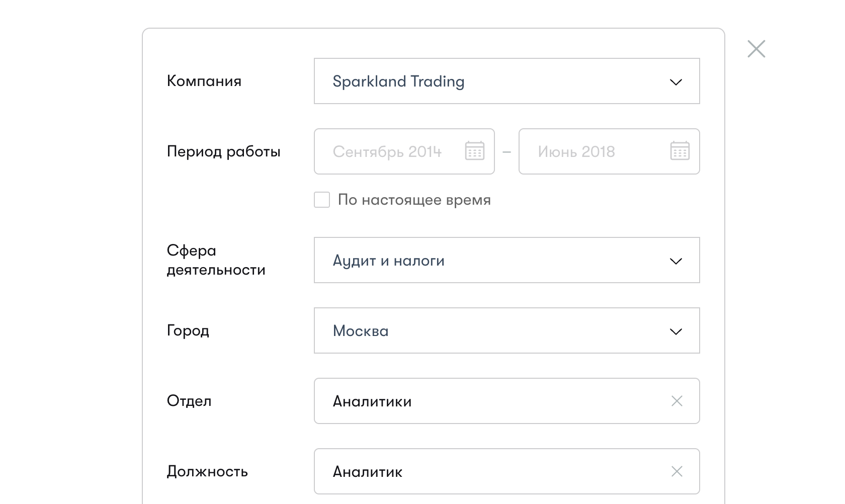The height and width of the screenshot is (504, 845).
Task: Open the Москва city dropdown
Action: [483, 330]
